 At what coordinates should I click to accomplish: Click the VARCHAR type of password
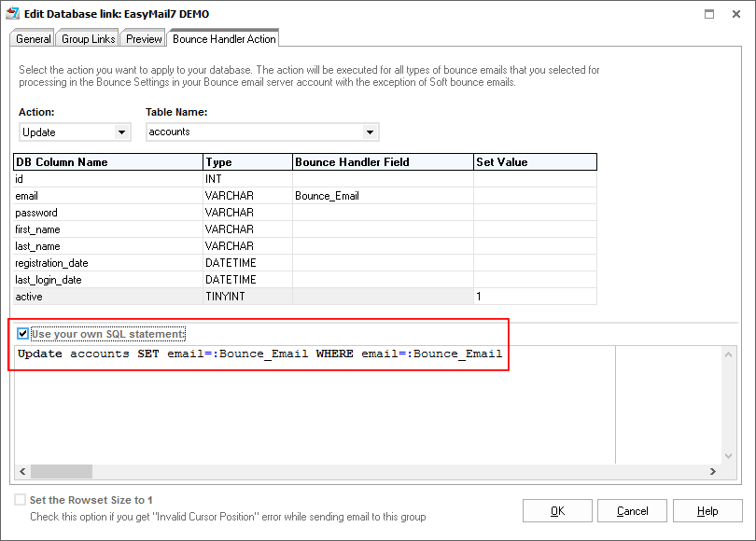coord(248,213)
